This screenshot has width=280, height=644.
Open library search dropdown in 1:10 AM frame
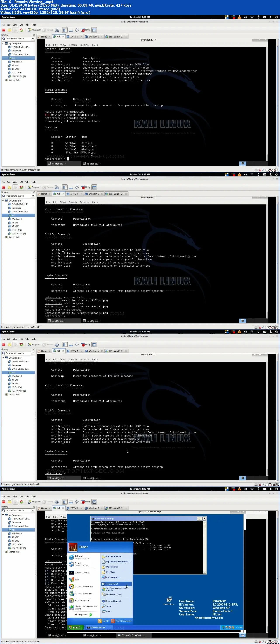coord(33,39)
